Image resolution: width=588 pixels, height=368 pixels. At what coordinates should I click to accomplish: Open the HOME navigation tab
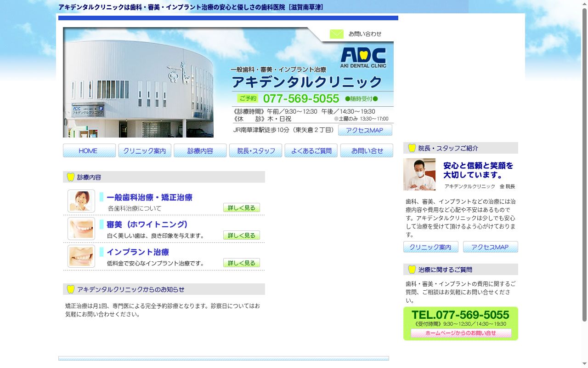[89, 150]
